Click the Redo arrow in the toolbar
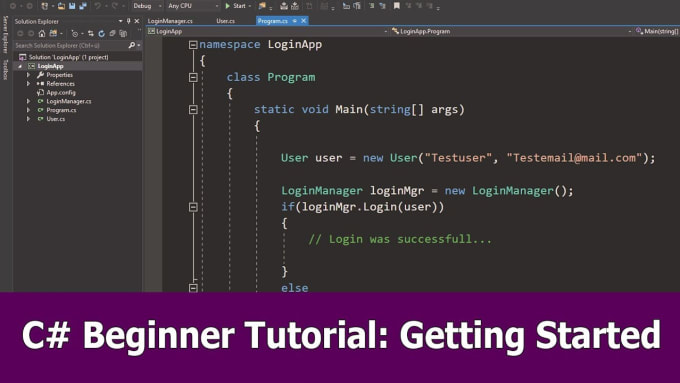Viewport: 680px width, 383px height. point(115,6)
